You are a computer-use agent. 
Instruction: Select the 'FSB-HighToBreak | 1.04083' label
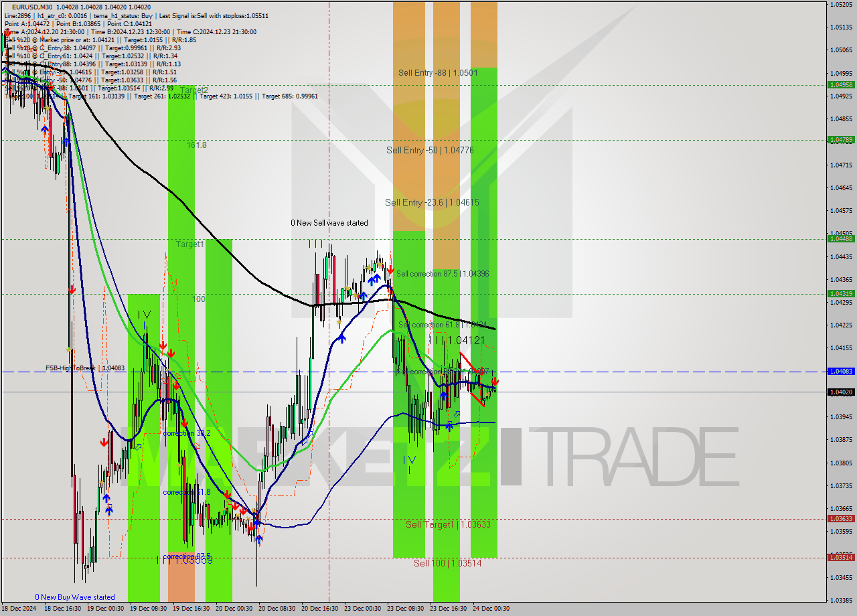85,368
